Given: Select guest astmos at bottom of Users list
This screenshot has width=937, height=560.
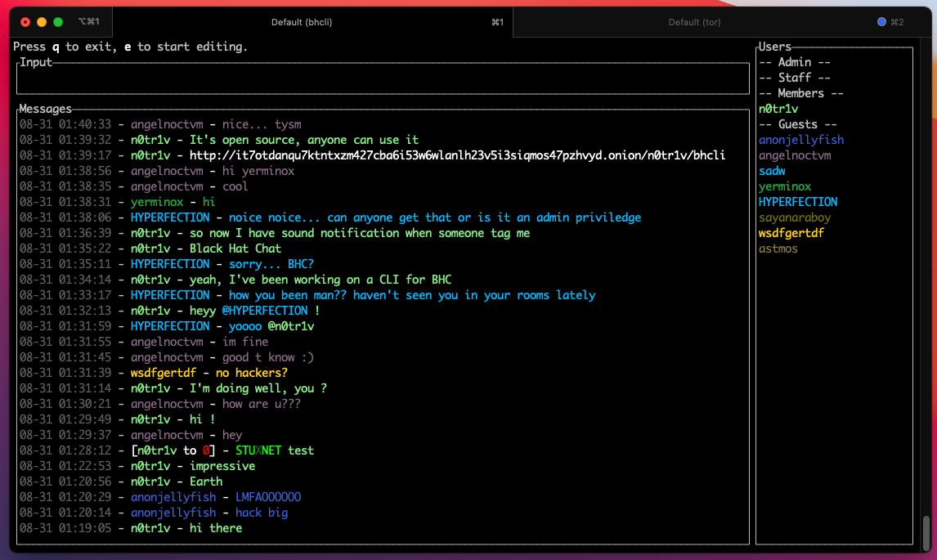Looking at the screenshot, I should [x=778, y=248].
